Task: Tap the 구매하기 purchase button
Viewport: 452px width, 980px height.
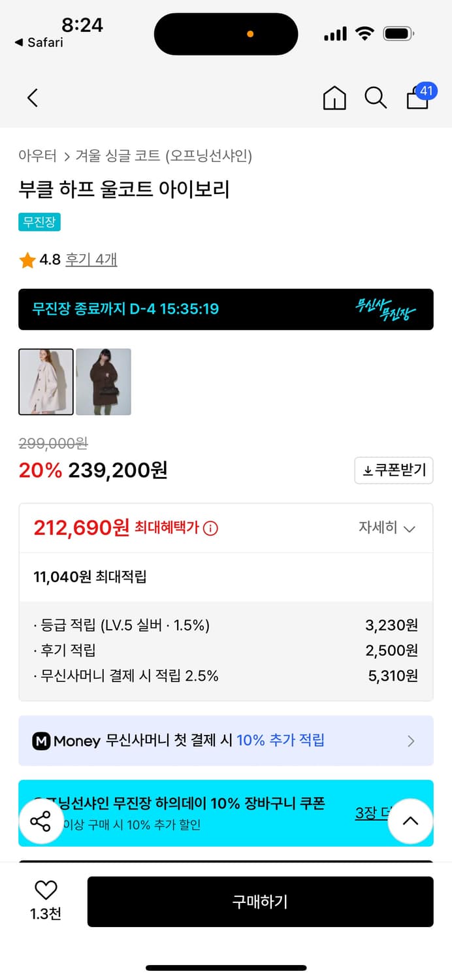Action: (261, 902)
